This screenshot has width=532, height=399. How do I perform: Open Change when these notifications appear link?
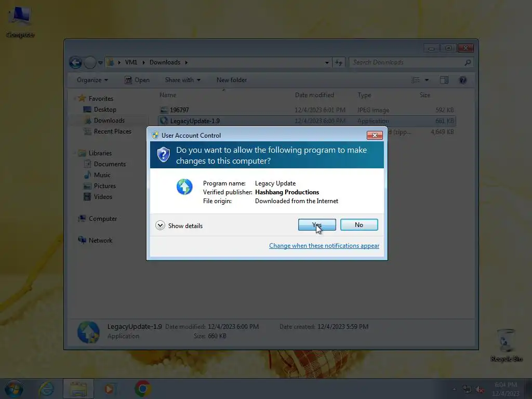pyautogui.click(x=324, y=246)
